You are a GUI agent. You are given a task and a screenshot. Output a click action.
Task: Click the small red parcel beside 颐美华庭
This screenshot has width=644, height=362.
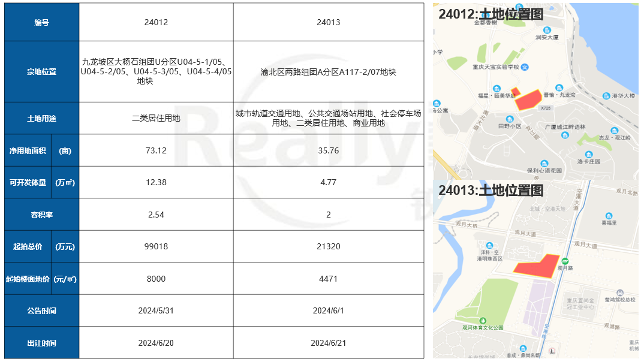(x=516, y=91)
